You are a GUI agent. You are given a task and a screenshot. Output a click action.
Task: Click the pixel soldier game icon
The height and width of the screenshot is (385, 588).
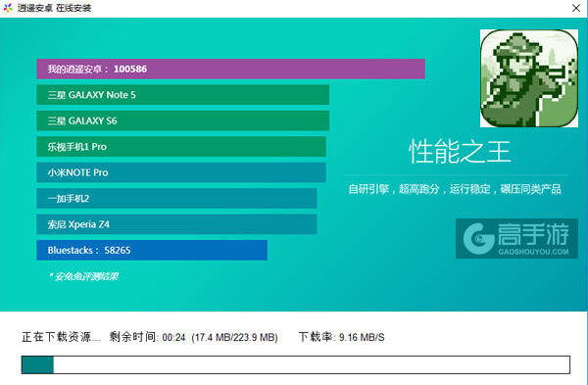tap(529, 78)
